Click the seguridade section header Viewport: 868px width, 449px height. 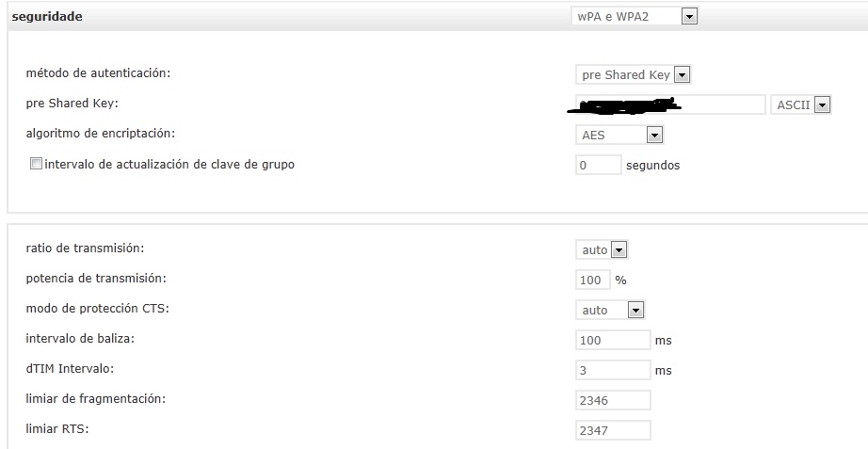(x=47, y=17)
